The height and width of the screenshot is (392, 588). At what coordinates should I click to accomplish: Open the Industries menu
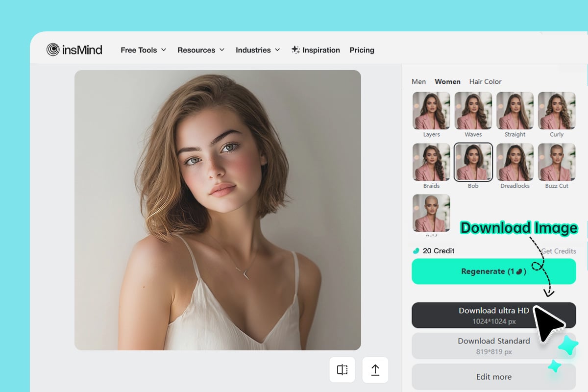coord(258,50)
